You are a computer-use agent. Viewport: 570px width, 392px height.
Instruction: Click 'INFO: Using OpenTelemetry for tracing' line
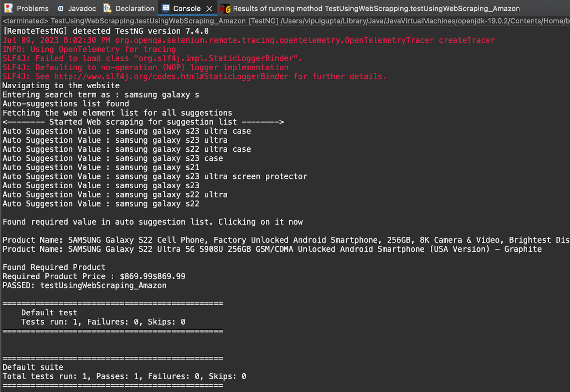(89, 49)
